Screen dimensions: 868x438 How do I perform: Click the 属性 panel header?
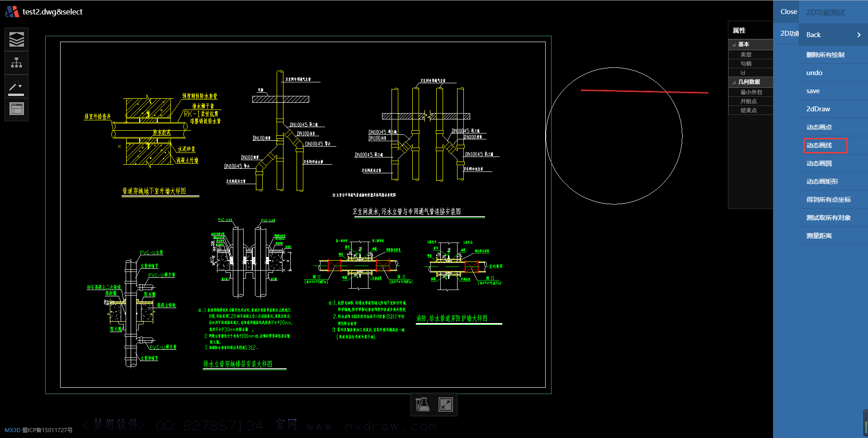click(750, 30)
